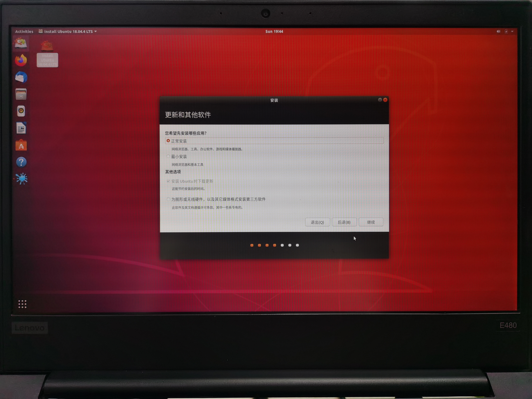Viewport: 532px width, 399px height.
Task: Select the 正常安装 option
Action: click(168, 141)
